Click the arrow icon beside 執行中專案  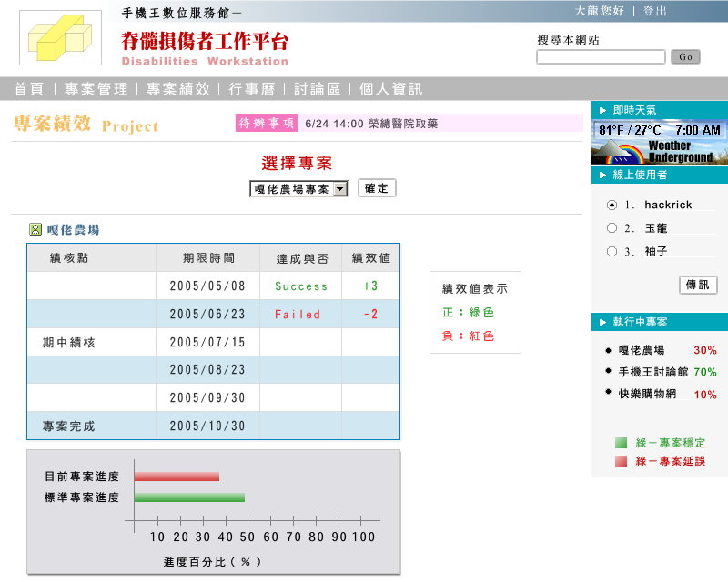click(x=602, y=322)
